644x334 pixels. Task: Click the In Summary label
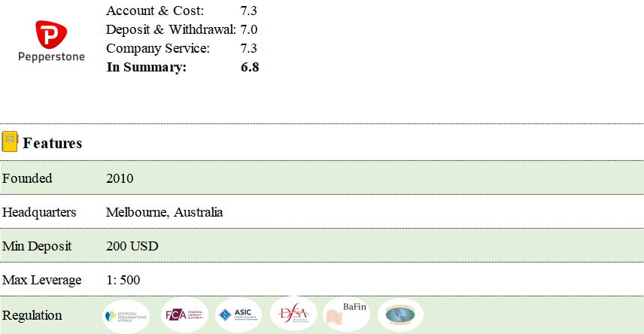(147, 67)
